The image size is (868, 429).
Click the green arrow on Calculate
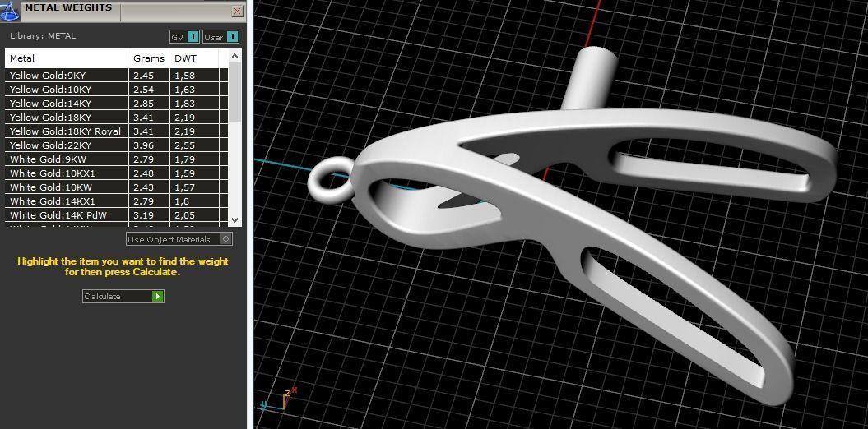158,297
